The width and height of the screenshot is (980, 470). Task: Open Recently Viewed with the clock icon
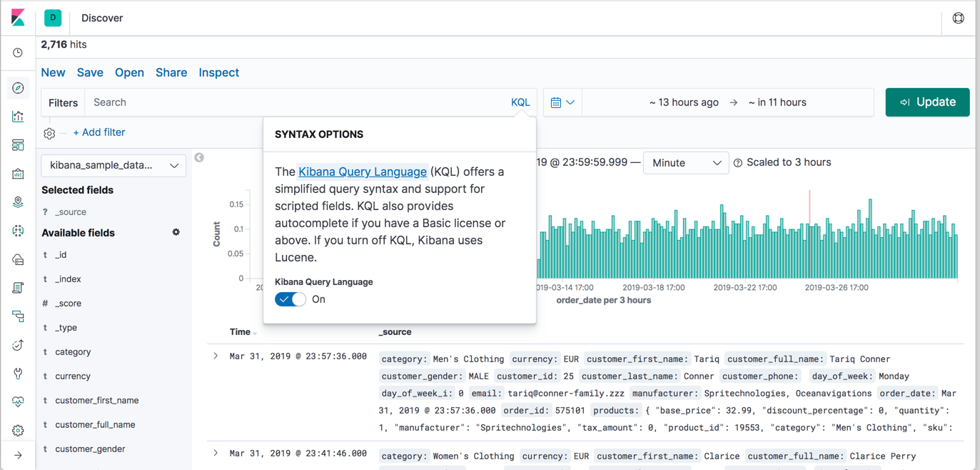18,52
